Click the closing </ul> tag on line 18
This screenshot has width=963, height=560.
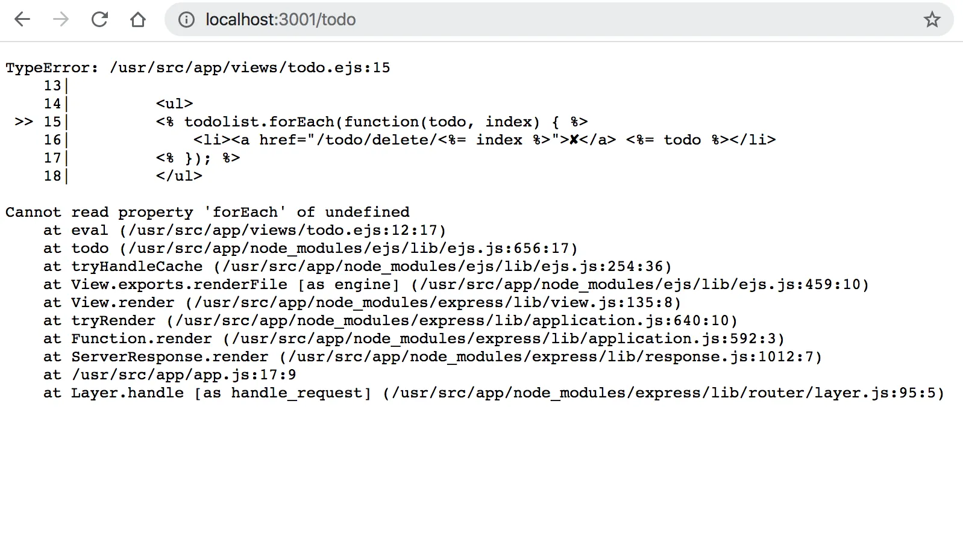[x=179, y=176]
